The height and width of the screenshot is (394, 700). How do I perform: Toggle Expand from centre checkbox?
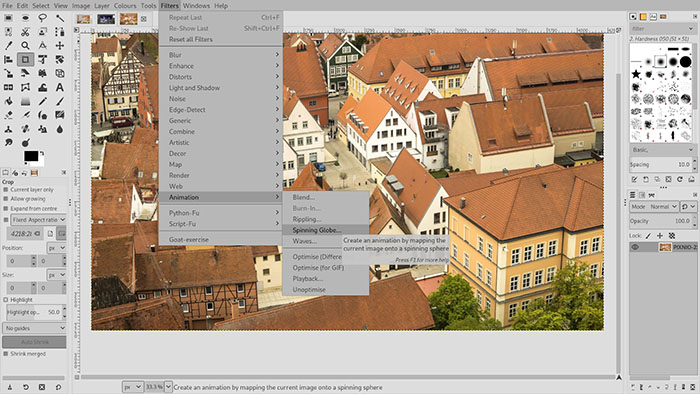(x=6, y=208)
